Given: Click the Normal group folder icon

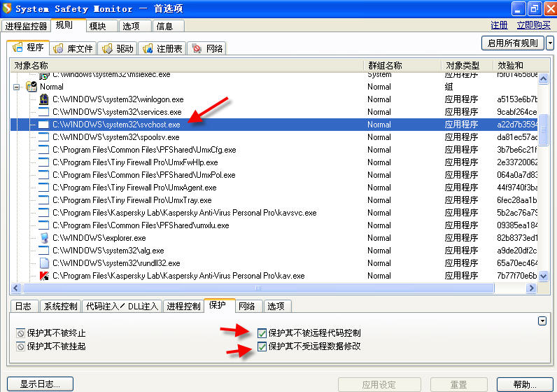Looking at the screenshot, I should click(31, 86).
